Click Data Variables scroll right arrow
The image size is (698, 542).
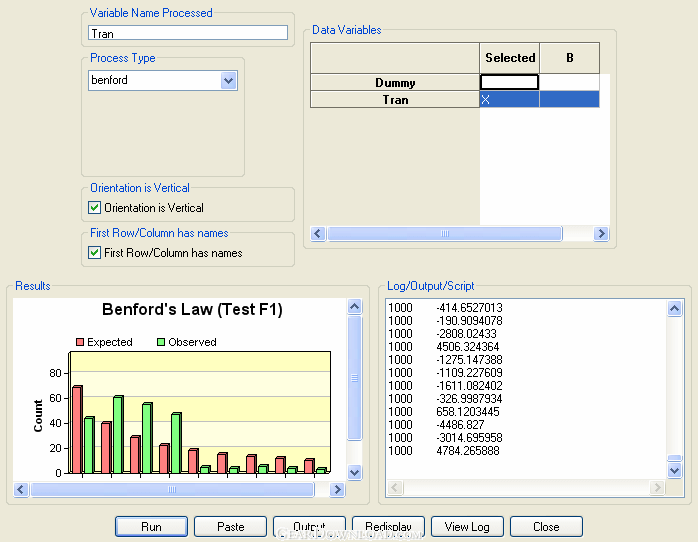601,233
